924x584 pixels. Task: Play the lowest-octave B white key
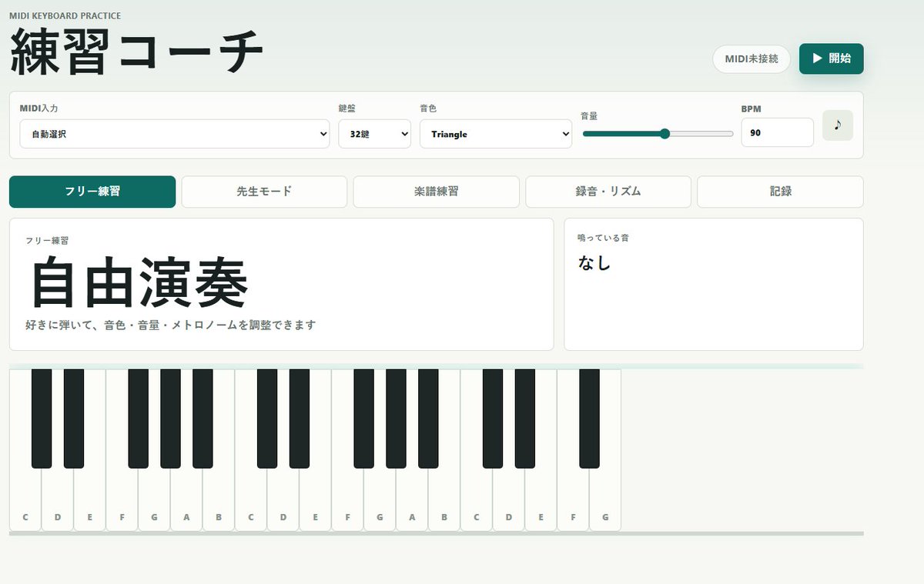click(x=219, y=500)
